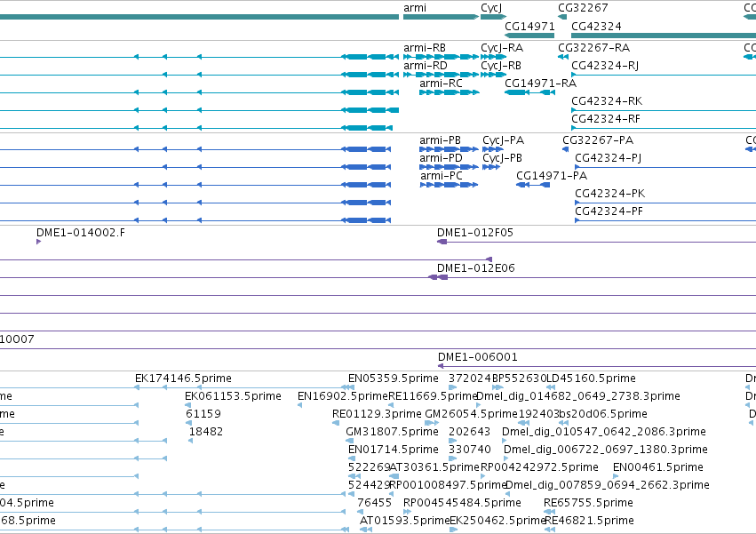Select transcript CG42324-RK

607,101
